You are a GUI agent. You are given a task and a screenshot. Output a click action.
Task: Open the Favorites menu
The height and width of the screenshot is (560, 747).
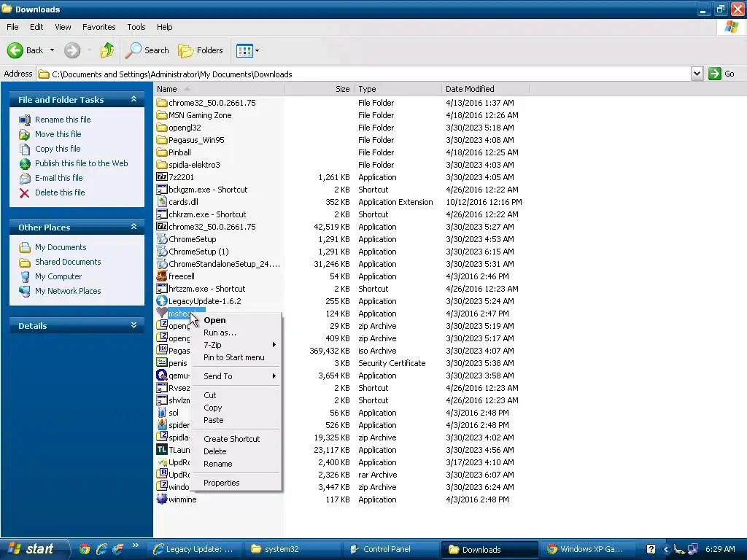point(98,27)
